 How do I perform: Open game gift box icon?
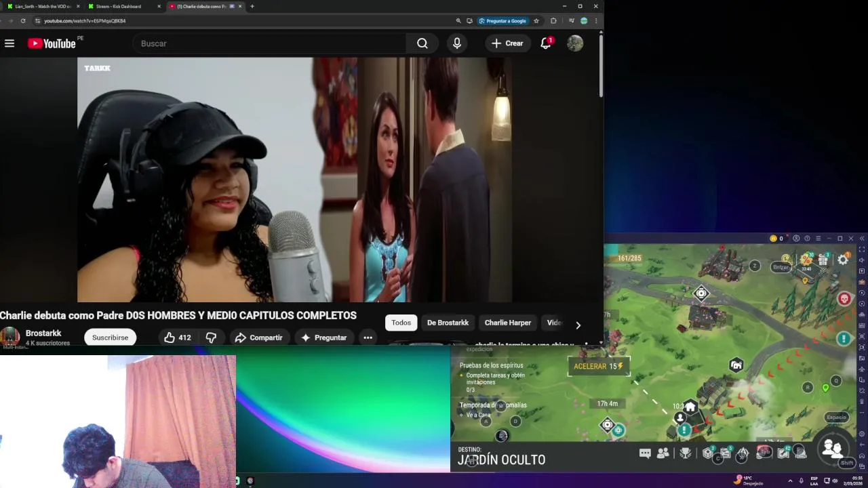(x=823, y=260)
